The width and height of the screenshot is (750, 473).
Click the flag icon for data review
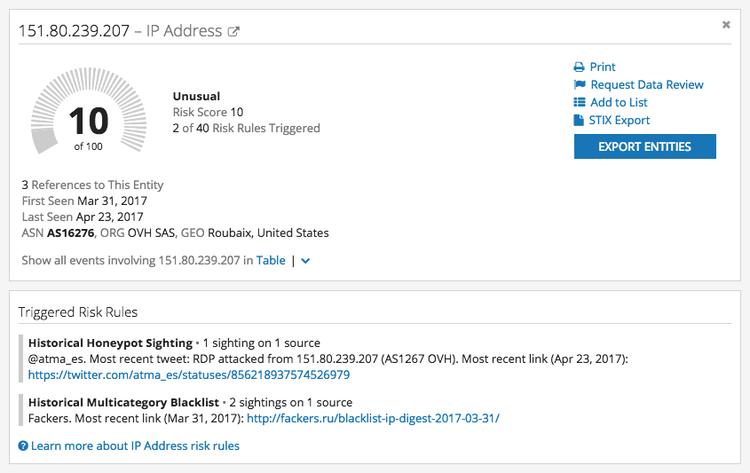pyautogui.click(x=579, y=85)
